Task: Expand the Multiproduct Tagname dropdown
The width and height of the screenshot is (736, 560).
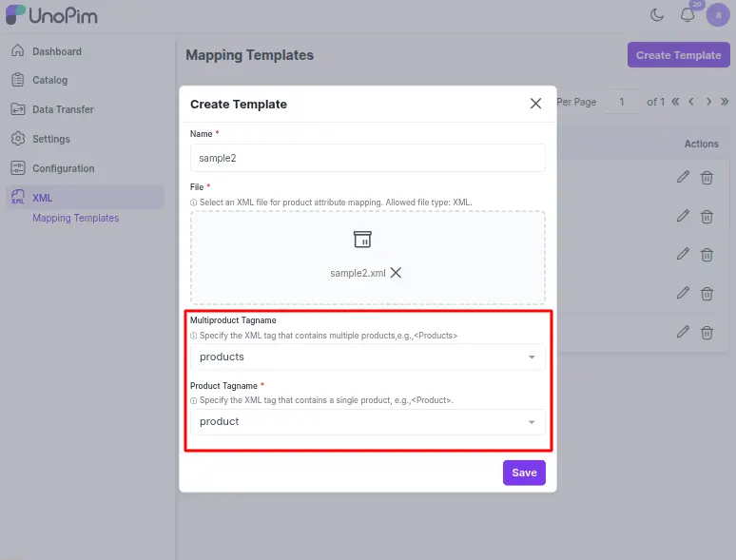Action: pyautogui.click(x=531, y=357)
